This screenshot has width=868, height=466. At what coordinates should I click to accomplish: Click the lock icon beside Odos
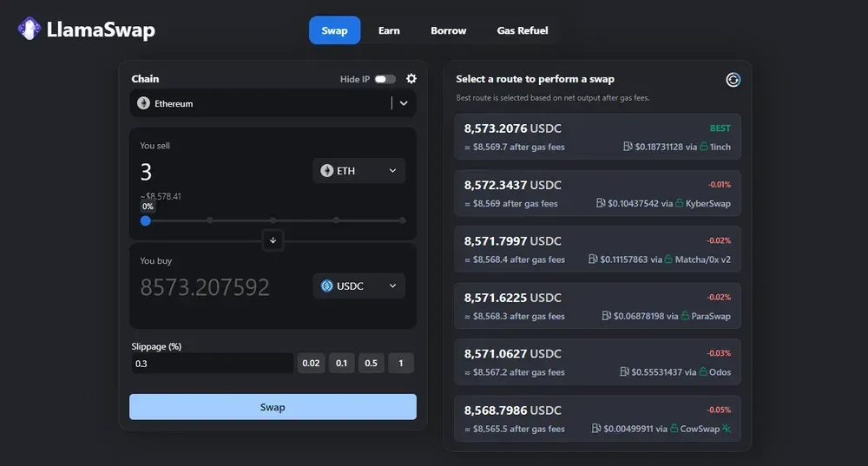703,372
